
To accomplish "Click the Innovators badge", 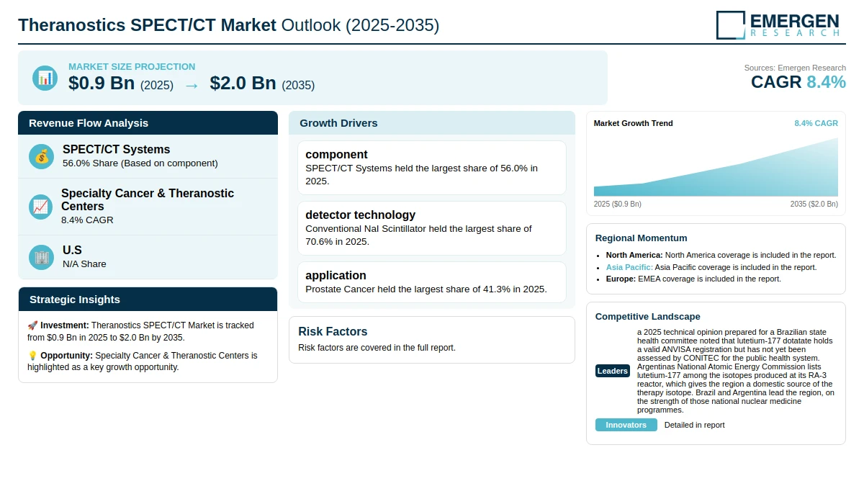I will [626, 425].
